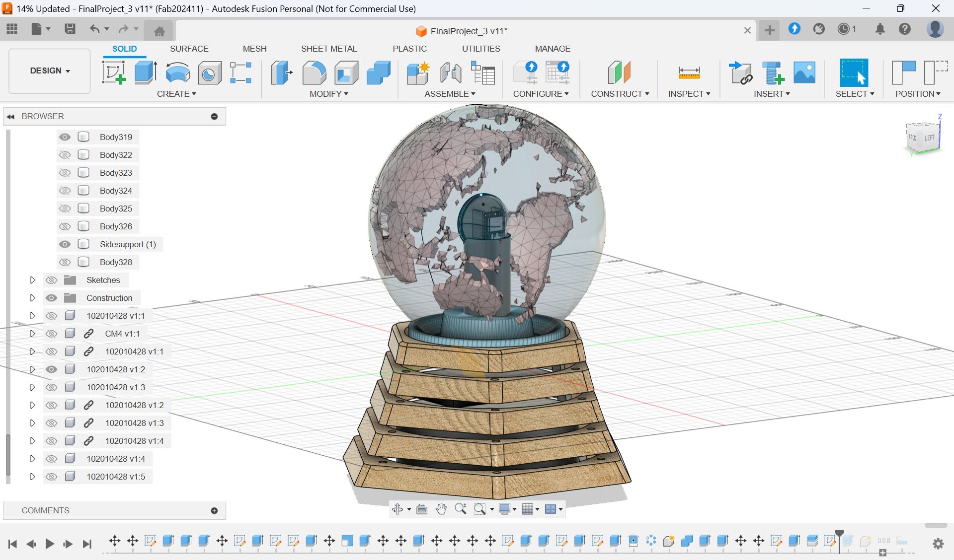Hide component 102010428 v1:2 eye icon
Viewport: 954px width, 560px height.
tap(51, 369)
